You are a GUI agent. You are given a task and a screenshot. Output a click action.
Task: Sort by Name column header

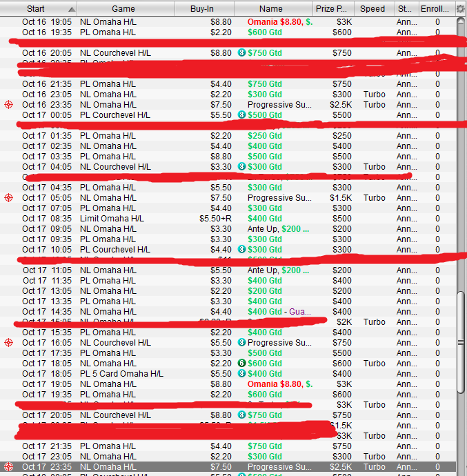273,8
